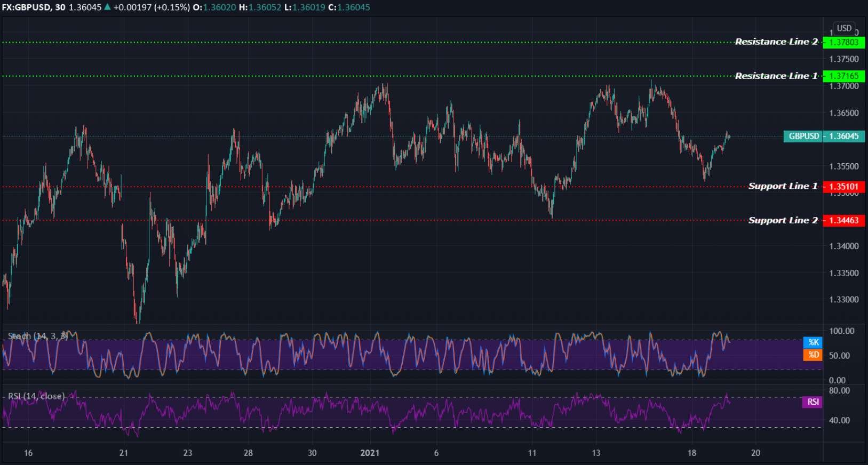The height and width of the screenshot is (465, 868).
Task: Click the blue %K scale label
Action: (x=813, y=342)
